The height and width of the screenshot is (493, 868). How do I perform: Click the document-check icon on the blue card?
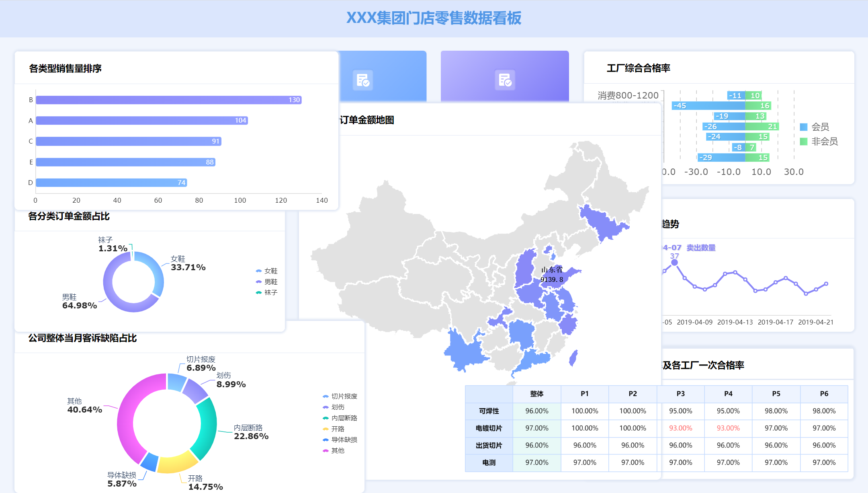tap(363, 80)
